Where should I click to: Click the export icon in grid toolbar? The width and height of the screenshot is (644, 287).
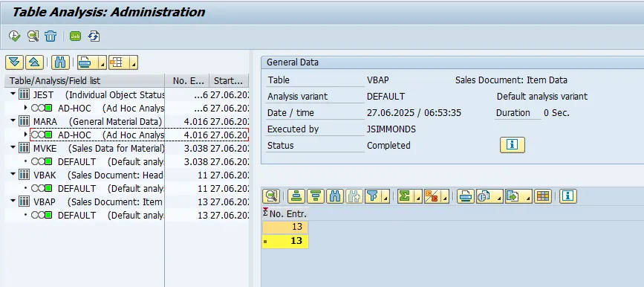513,196
